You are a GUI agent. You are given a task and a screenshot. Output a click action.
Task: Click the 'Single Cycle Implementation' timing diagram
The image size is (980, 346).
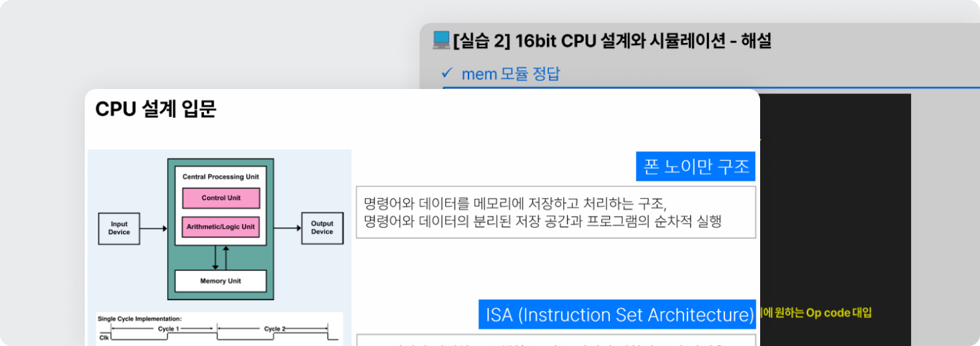pos(219,328)
